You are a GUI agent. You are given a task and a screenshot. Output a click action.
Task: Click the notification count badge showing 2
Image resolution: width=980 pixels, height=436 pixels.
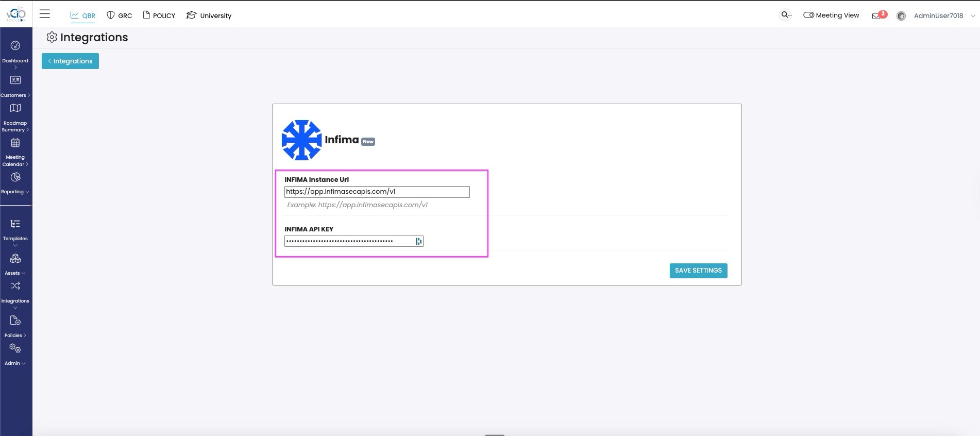click(x=883, y=13)
